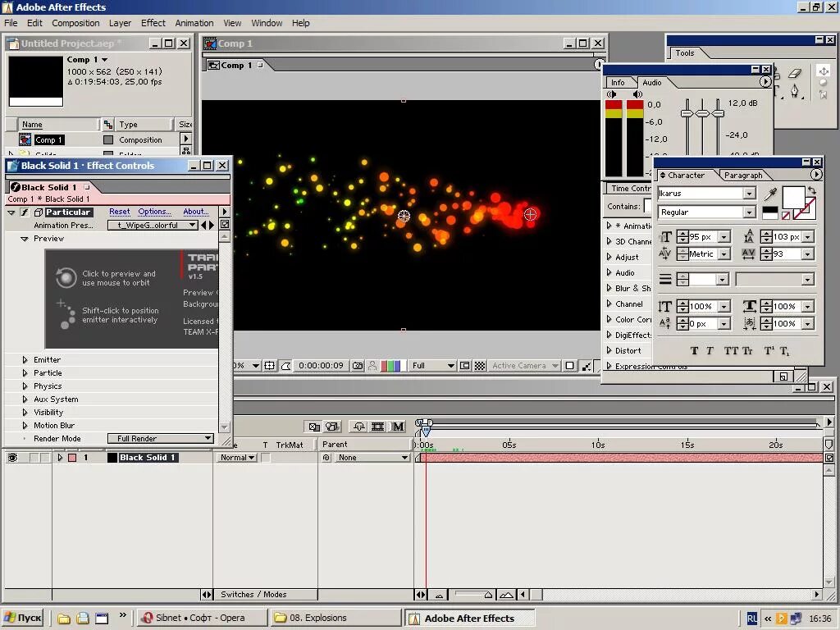Screen dimensions: 840x630
Task: Open the Ikarus font family dropdown
Action: [x=749, y=194]
